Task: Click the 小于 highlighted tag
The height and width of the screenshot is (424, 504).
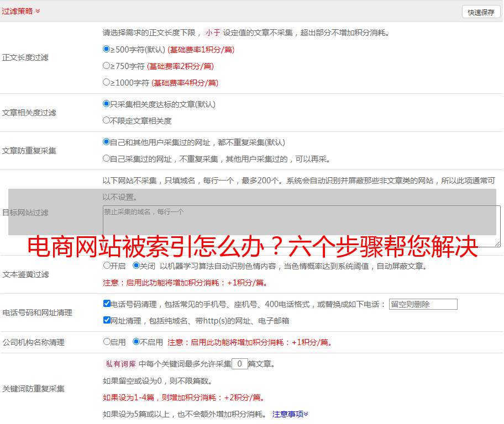Action: 213,33
